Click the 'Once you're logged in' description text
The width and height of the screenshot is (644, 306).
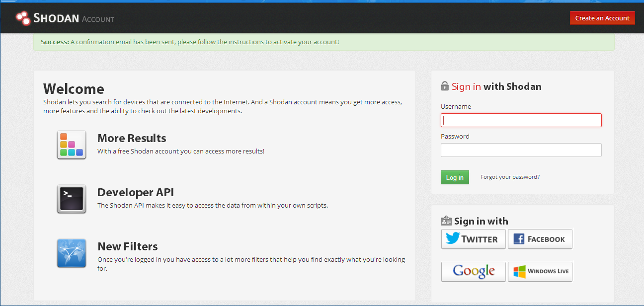tap(251, 264)
